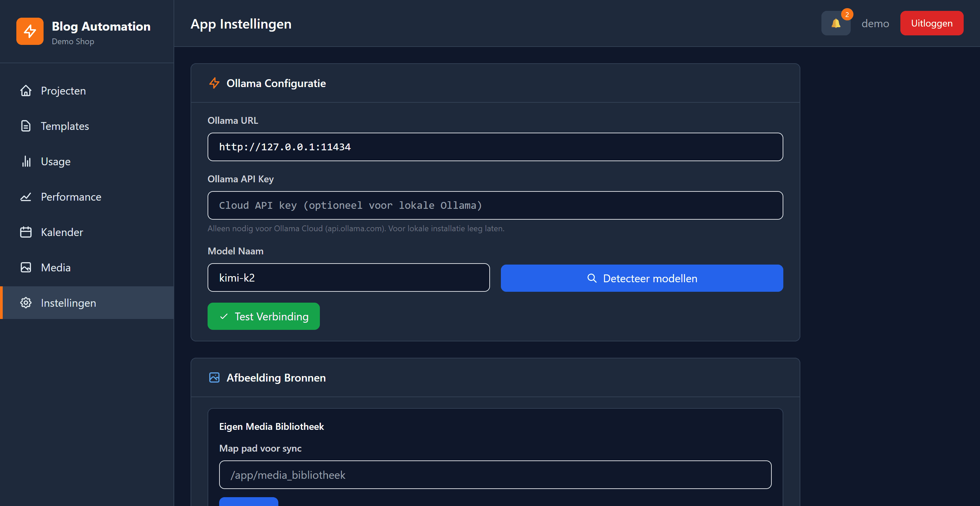Click the Media image icon
This screenshot has width=980, height=506.
[x=26, y=267]
